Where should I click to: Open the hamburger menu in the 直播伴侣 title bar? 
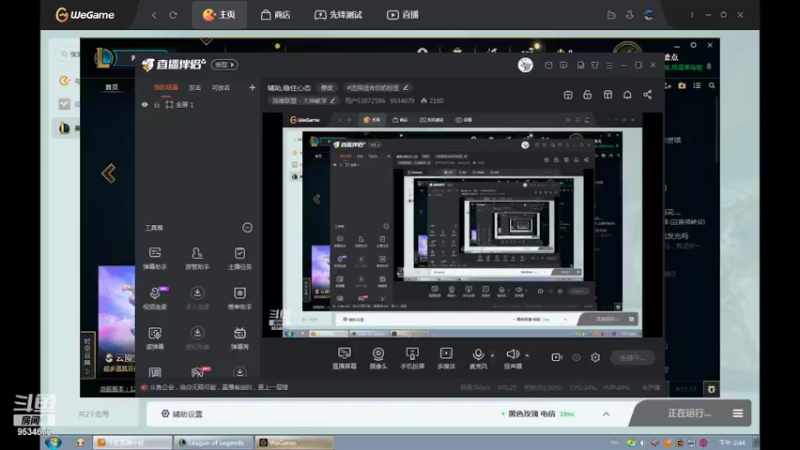609,65
